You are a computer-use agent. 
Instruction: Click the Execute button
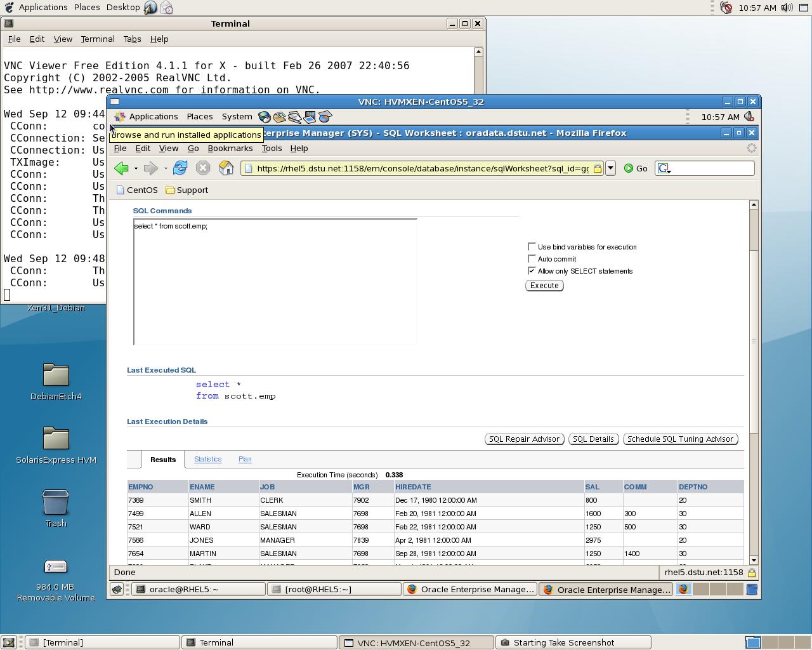(x=544, y=286)
